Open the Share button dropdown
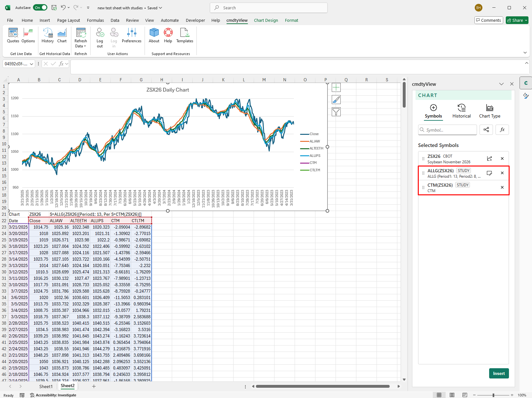The width and height of the screenshot is (532, 398). [526, 20]
